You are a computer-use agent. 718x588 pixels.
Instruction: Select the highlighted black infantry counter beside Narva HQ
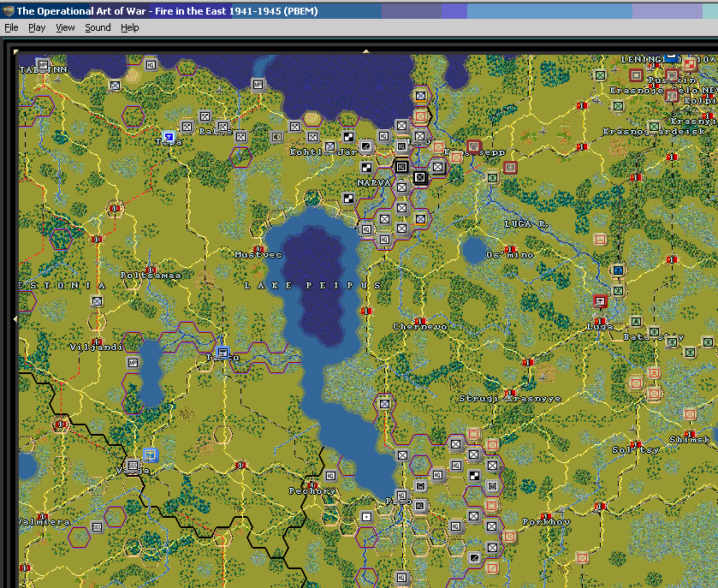click(x=420, y=177)
